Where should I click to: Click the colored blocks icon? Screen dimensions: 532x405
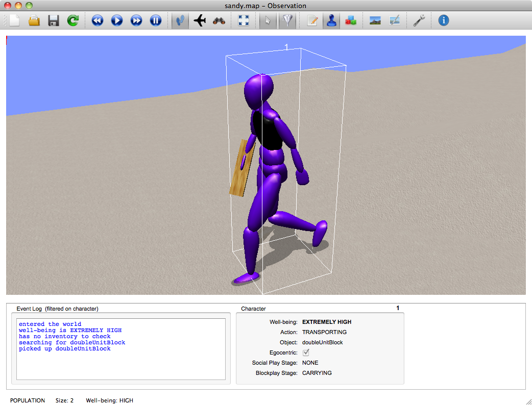point(351,21)
